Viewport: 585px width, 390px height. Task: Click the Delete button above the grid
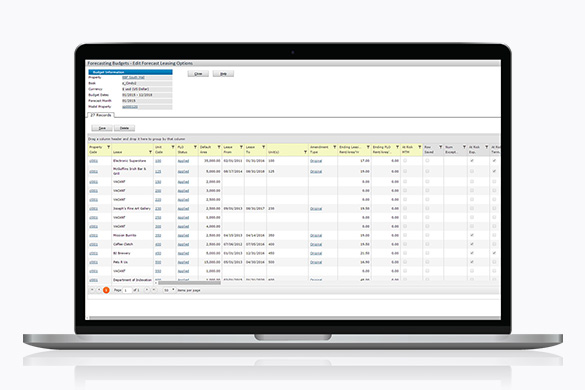point(124,128)
